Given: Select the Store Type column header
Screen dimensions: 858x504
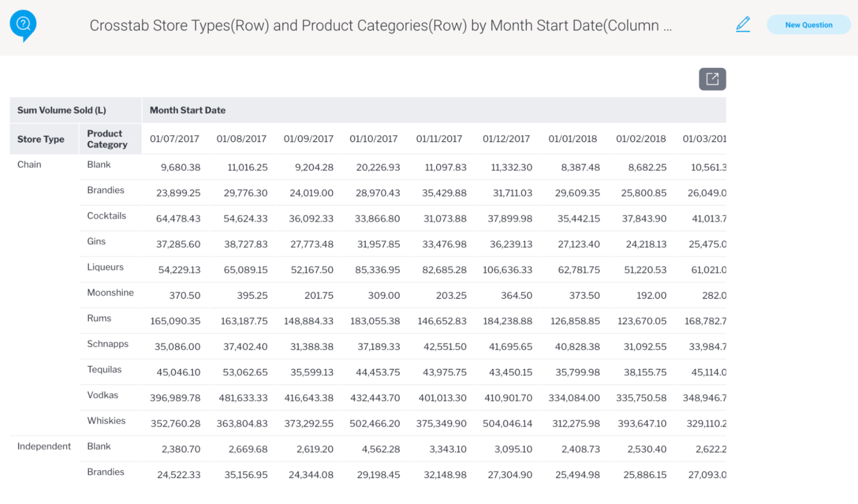Looking at the screenshot, I should click(41, 139).
